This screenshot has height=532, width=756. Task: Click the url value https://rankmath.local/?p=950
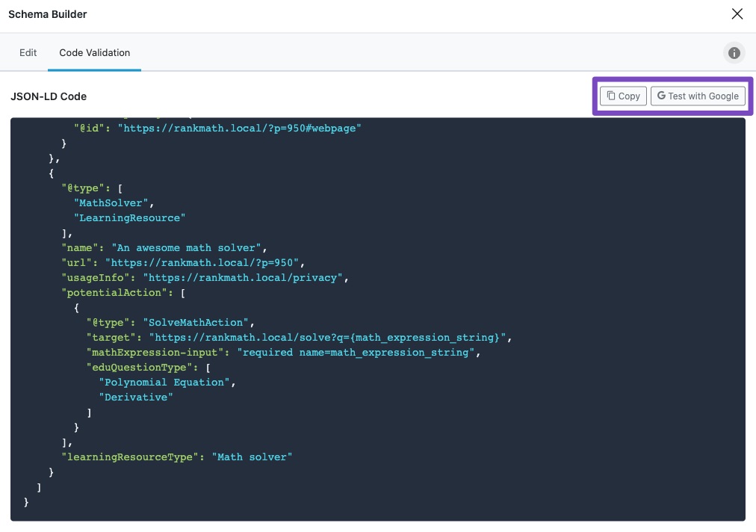tap(202, 263)
